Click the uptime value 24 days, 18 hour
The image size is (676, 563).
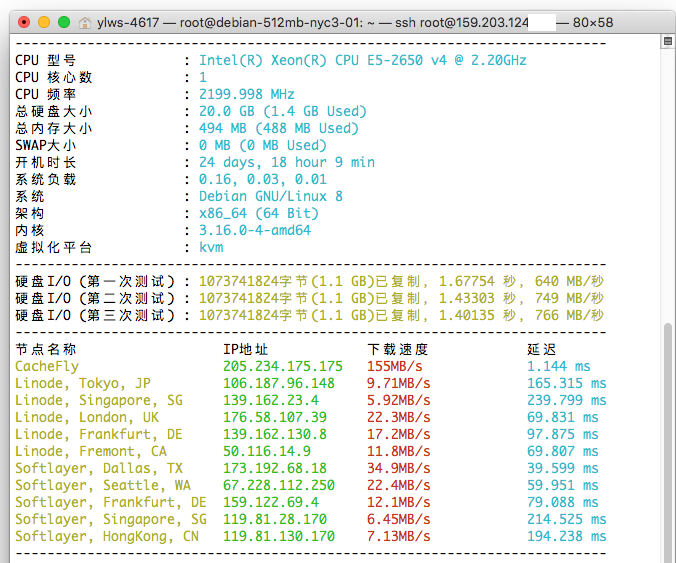click(286, 162)
